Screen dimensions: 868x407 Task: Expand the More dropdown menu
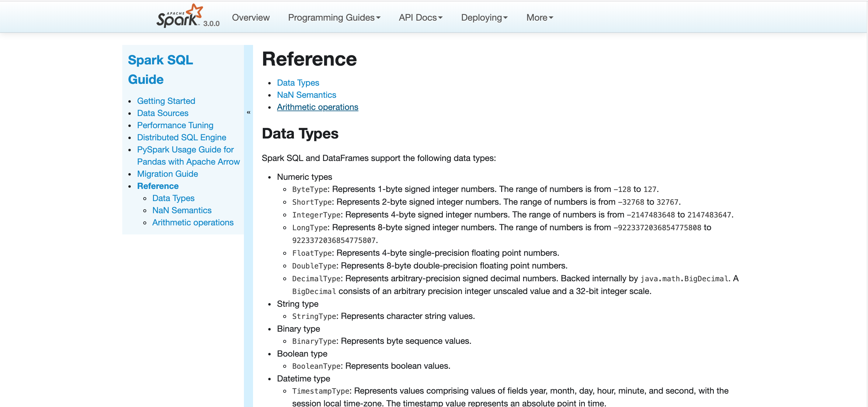click(540, 18)
